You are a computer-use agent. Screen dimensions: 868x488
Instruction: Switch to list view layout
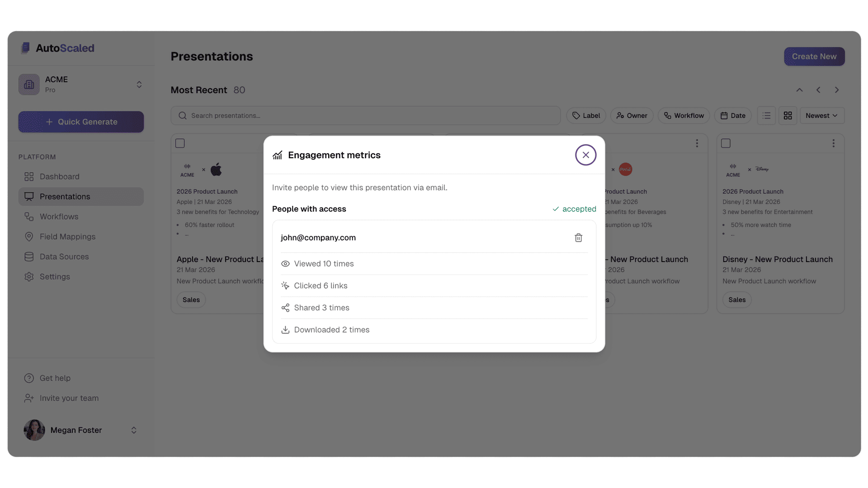pos(766,116)
